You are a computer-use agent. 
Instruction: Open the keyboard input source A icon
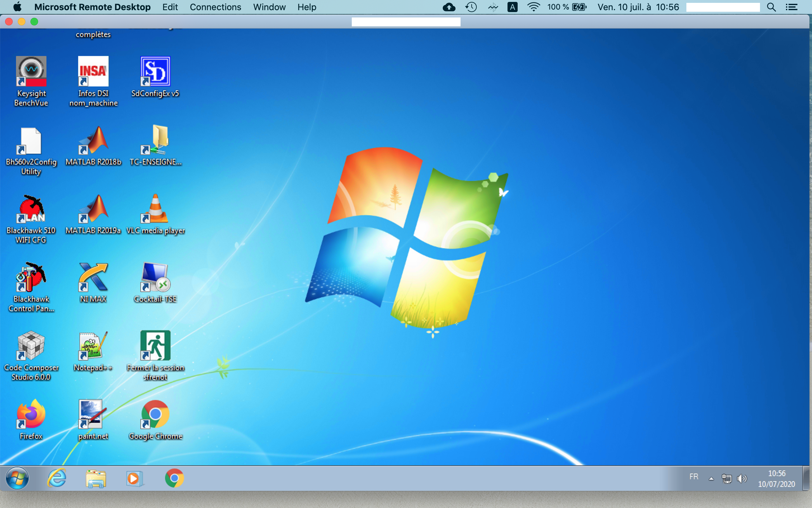(x=512, y=7)
